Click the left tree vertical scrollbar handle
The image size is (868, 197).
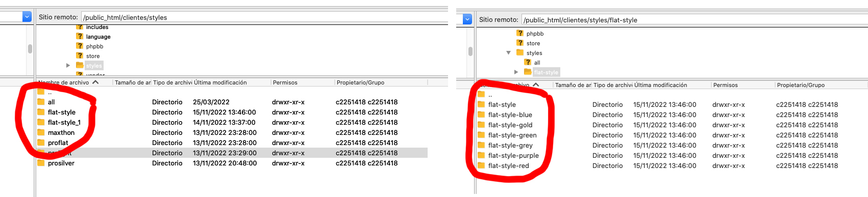(x=30, y=49)
